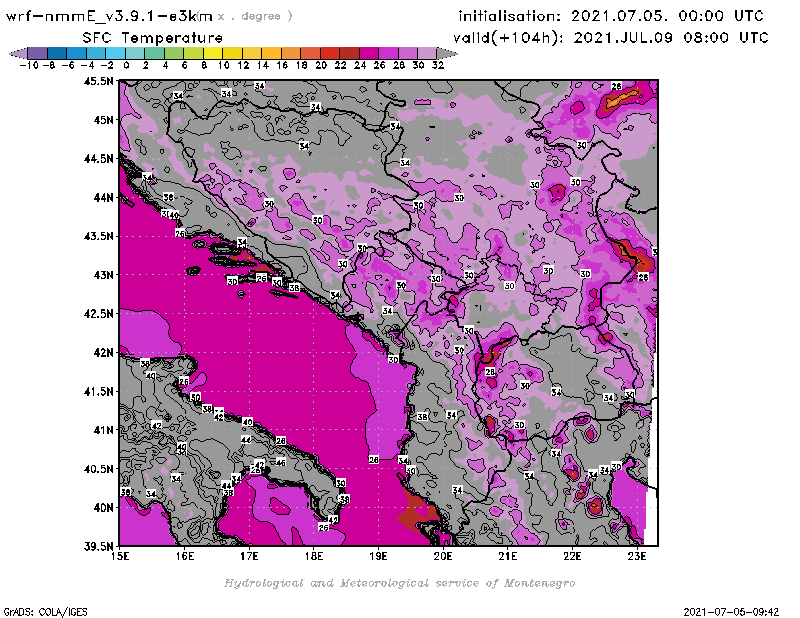800x618 pixels.
Task: Click the 43.5N latitude label
Action: pyautogui.click(x=99, y=236)
